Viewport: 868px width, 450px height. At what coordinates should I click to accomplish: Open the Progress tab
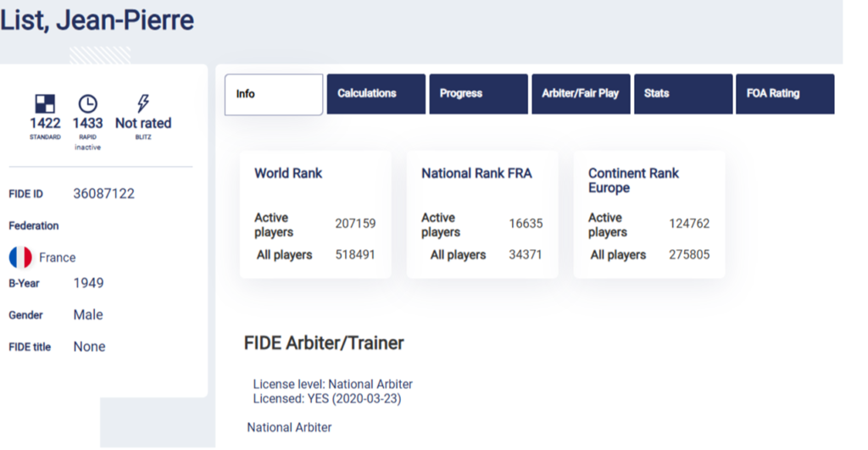[x=479, y=94]
